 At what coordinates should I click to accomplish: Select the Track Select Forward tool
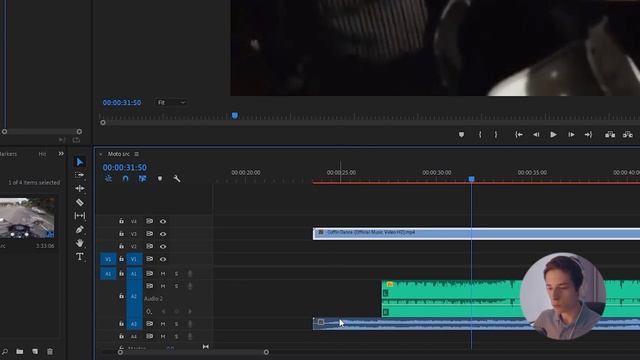(80, 175)
